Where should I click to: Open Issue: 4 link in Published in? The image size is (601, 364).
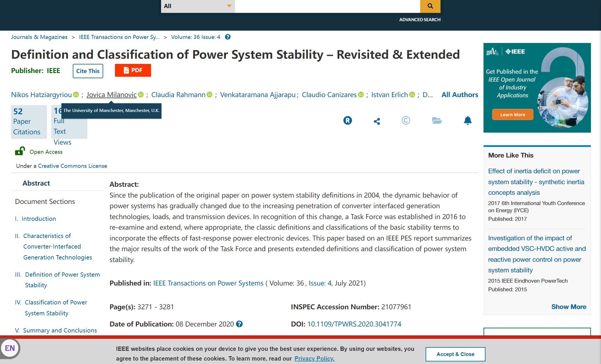click(320, 283)
